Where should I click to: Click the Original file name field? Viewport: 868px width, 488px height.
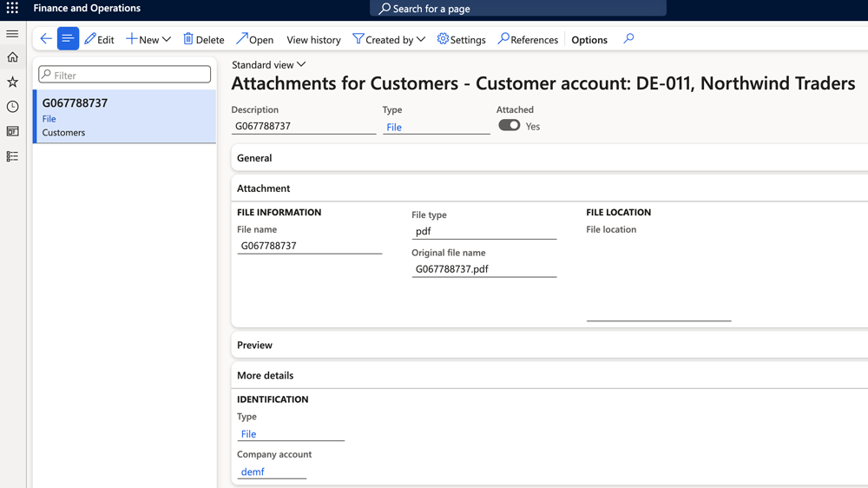[483, 269]
